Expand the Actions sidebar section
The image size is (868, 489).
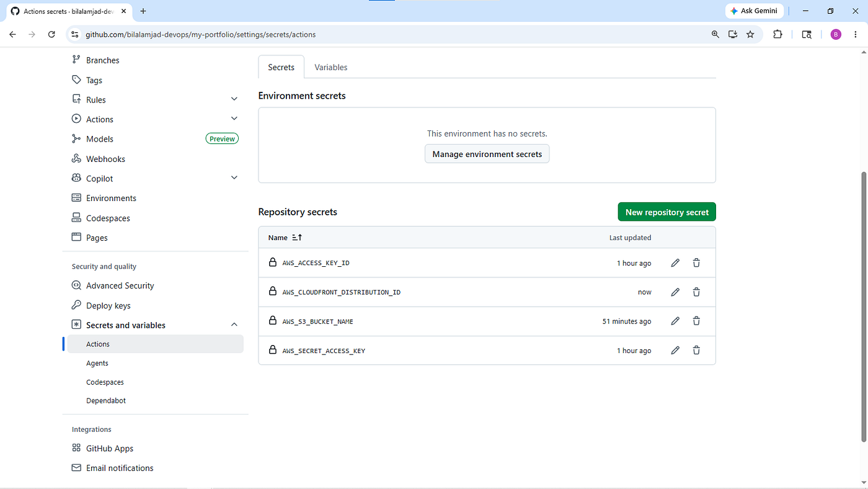[234, 119]
